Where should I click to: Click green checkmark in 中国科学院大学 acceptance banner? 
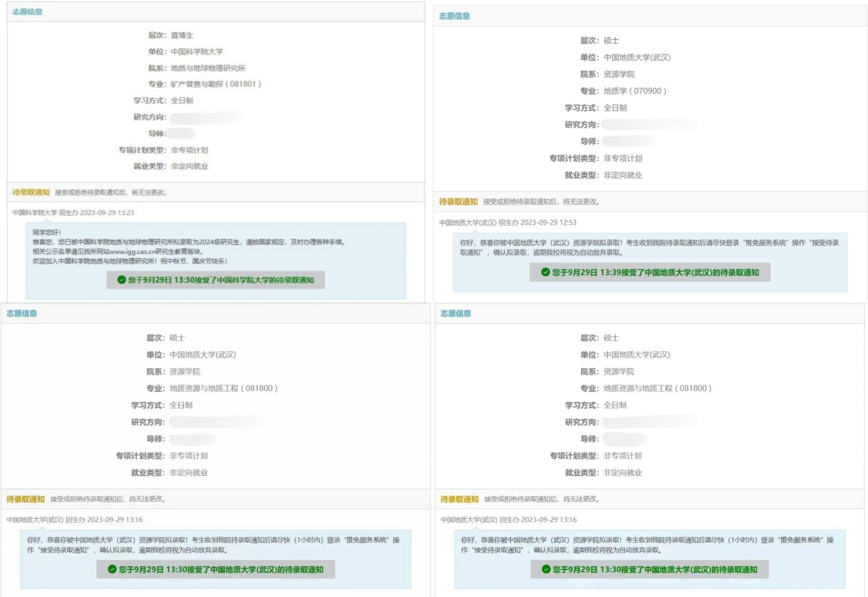[122, 280]
